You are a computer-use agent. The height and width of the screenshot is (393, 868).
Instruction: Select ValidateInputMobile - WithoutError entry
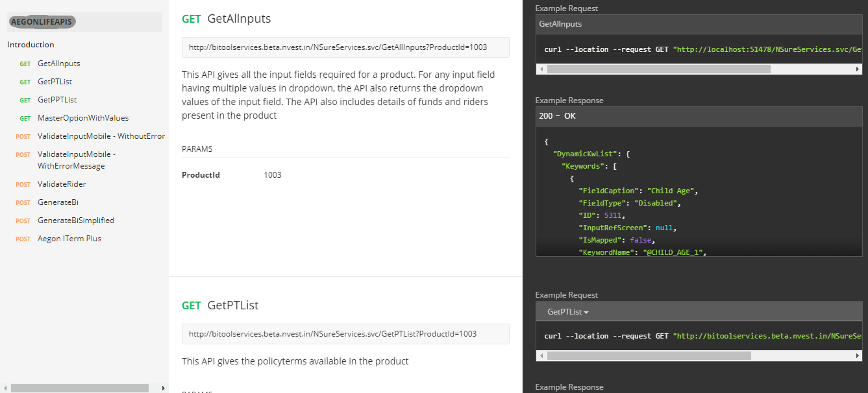tap(101, 136)
